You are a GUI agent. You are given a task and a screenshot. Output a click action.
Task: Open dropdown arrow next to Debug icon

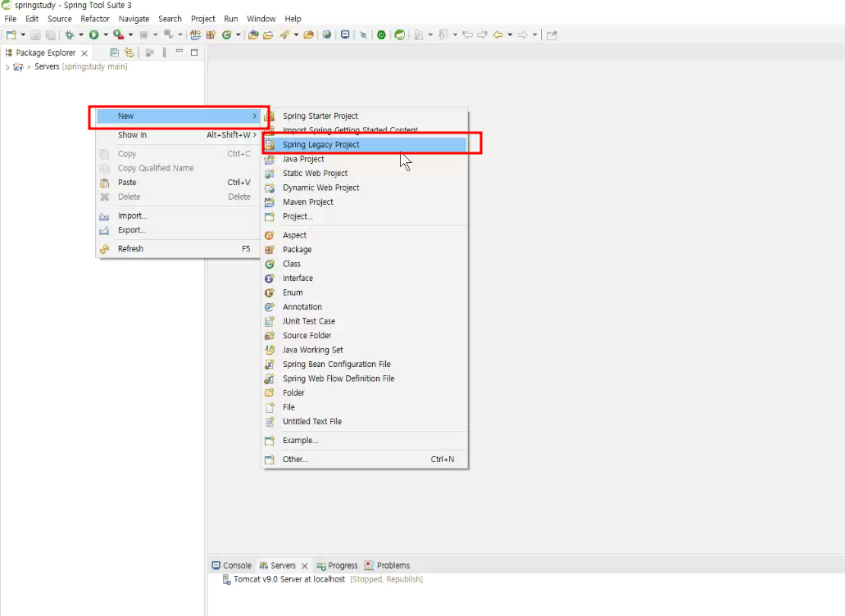click(x=81, y=35)
